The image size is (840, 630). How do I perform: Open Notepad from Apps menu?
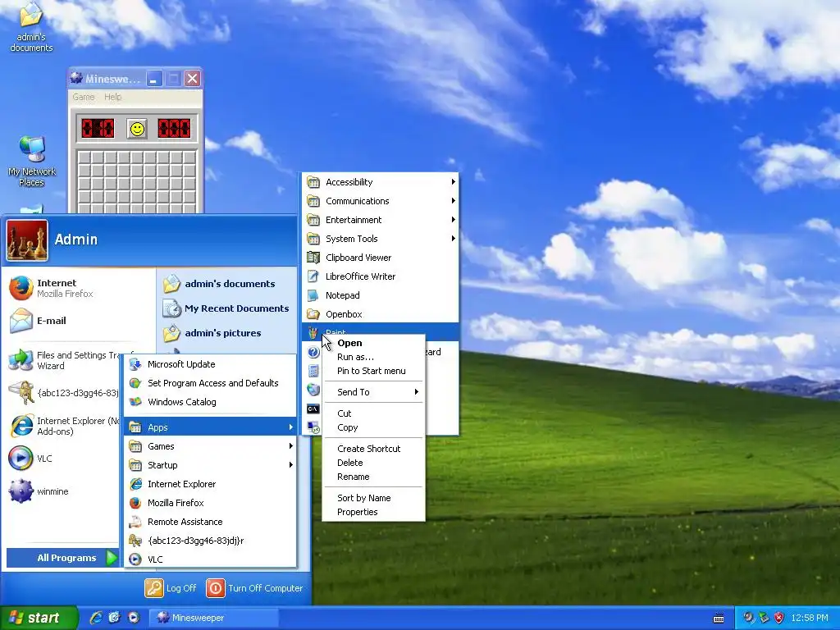pos(381,295)
